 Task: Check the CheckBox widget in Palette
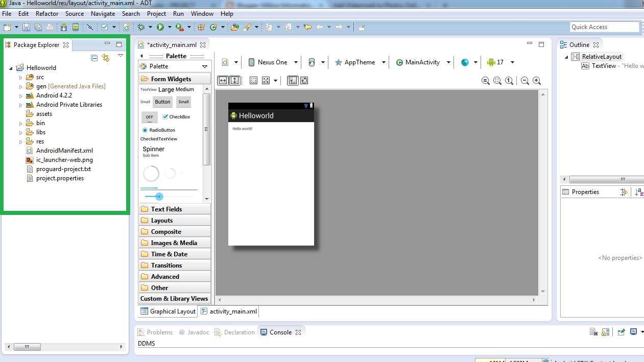[176, 117]
